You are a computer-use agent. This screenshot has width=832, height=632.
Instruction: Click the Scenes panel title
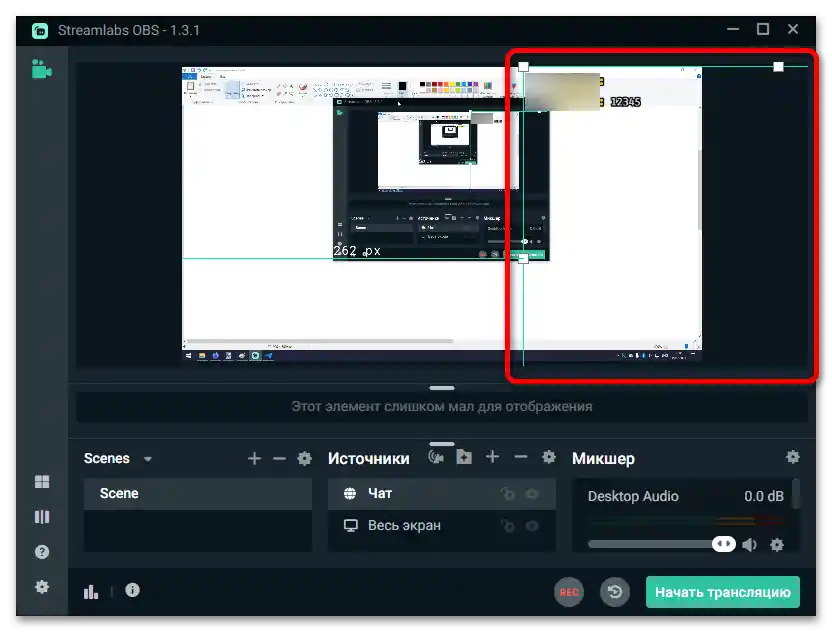coord(107,458)
